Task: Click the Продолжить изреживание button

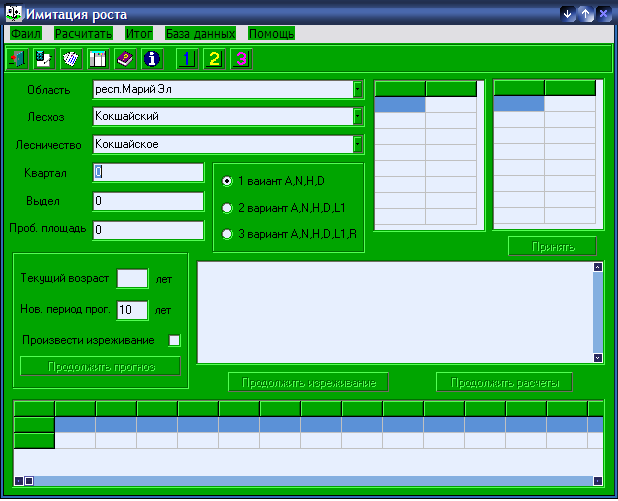Action: point(309,382)
